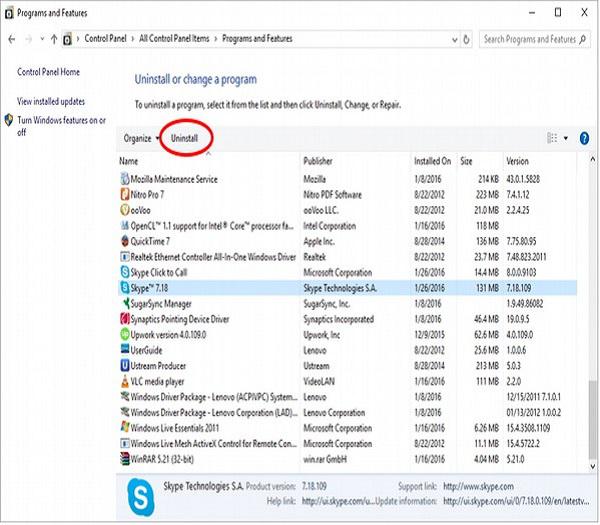600x525 pixels.
Task: Sort by the Version column header
Action: 540,161
